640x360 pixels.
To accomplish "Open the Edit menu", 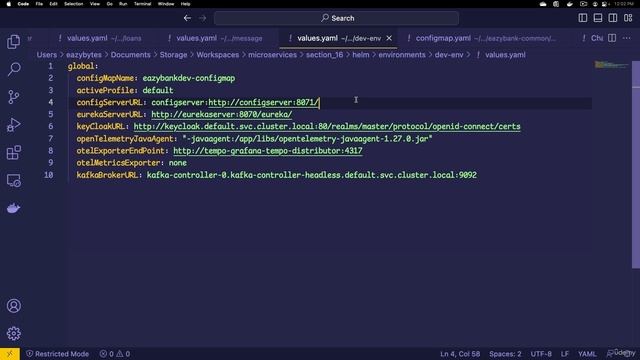I will point(53,4).
